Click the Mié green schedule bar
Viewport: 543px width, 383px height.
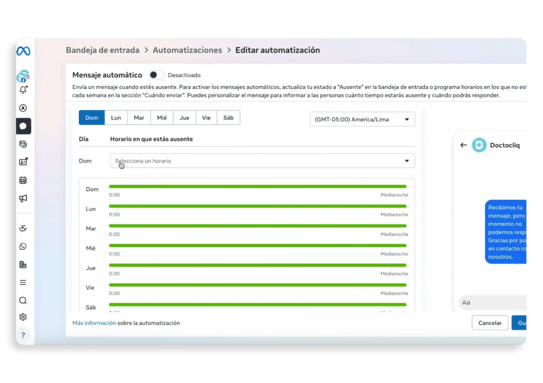pyautogui.click(x=258, y=246)
